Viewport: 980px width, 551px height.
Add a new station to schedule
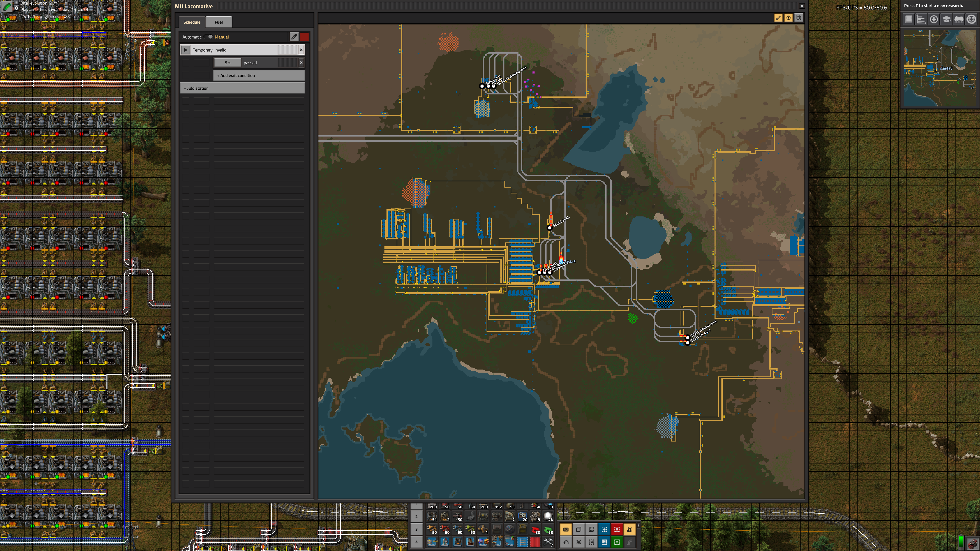pyautogui.click(x=242, y=88)
